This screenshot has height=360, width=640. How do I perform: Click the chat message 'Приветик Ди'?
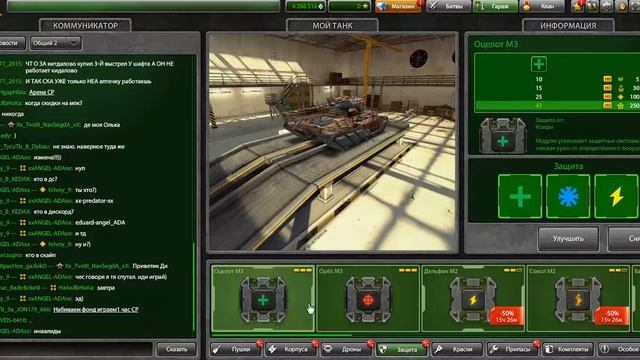tap(150, 266)
